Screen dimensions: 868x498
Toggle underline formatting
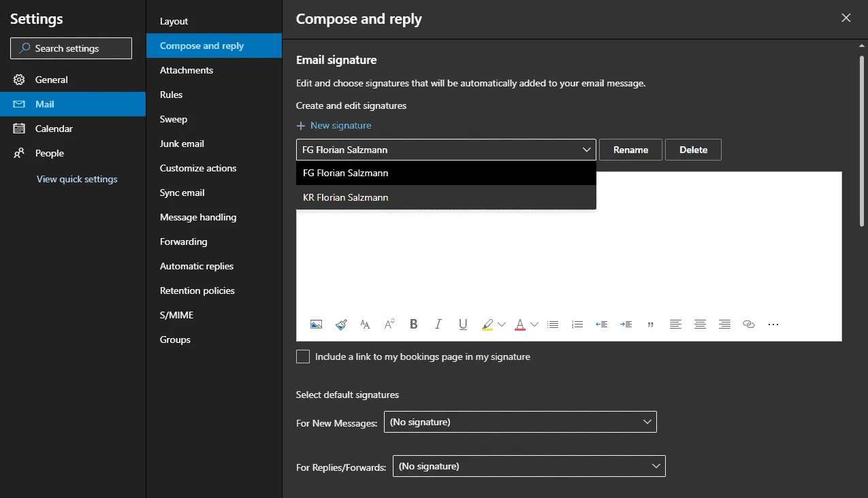pyautogui.click(x=463, y=325)
